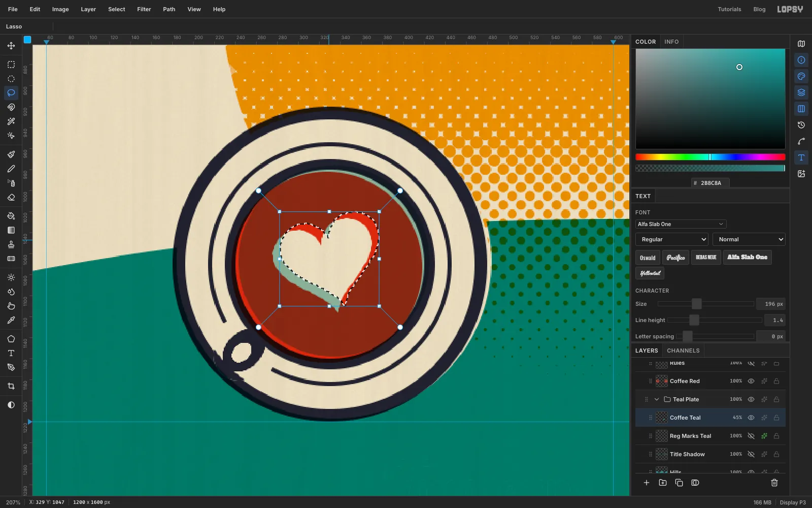Select the Text tool in toolbar
Screen dimensions: 812x508
(11, 353)
